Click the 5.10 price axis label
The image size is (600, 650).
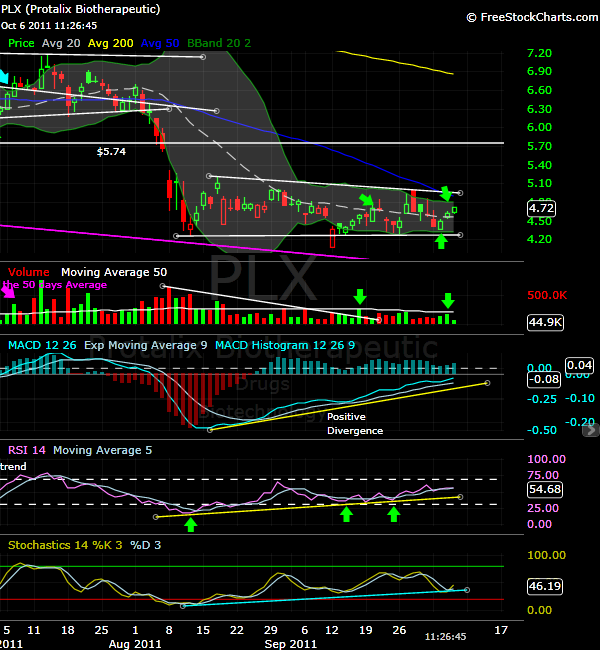coord(539,183)
